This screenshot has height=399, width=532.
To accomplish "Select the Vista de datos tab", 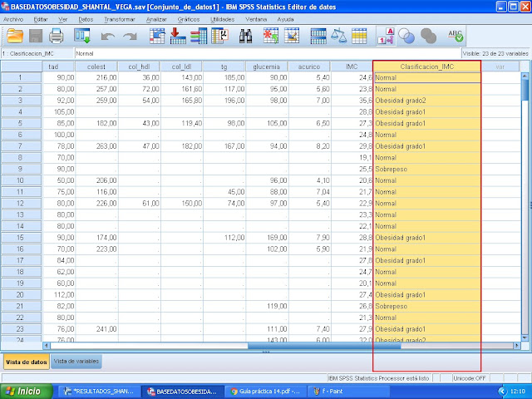I will 26,362.
